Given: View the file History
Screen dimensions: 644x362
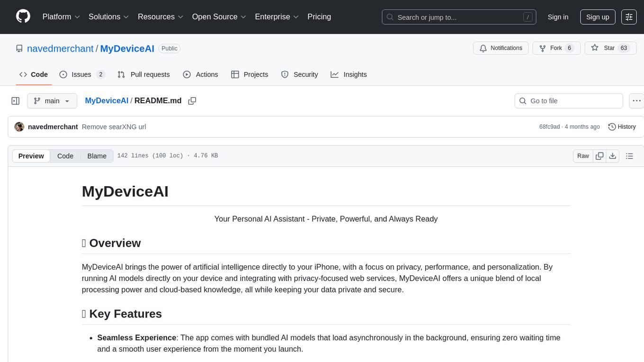Looking at the screenshot, I should coord(622,127).
